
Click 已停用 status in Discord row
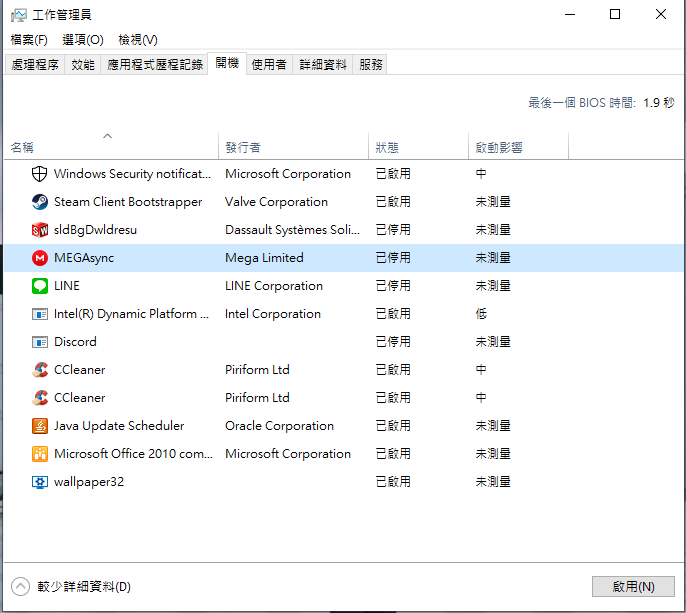click(393, 342)
